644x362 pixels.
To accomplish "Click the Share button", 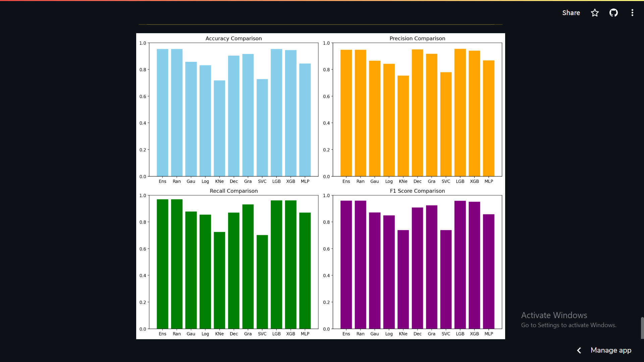I will [571, 13].
